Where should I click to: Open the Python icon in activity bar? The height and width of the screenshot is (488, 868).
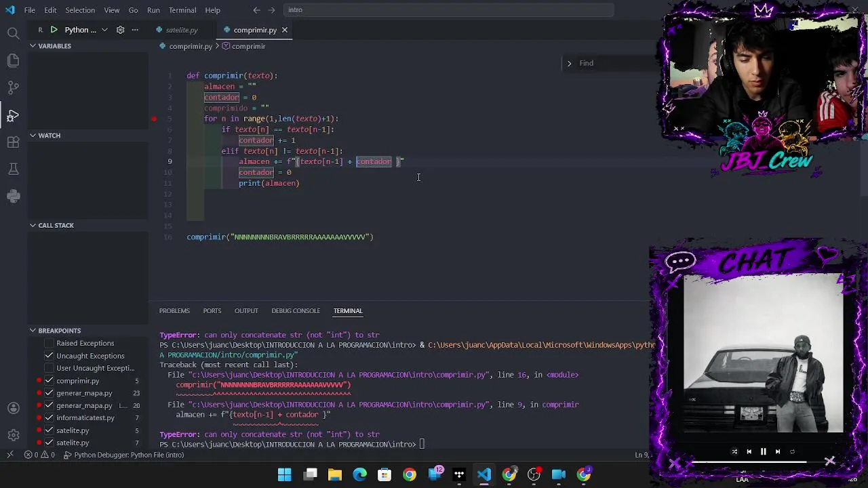point(13,196)
